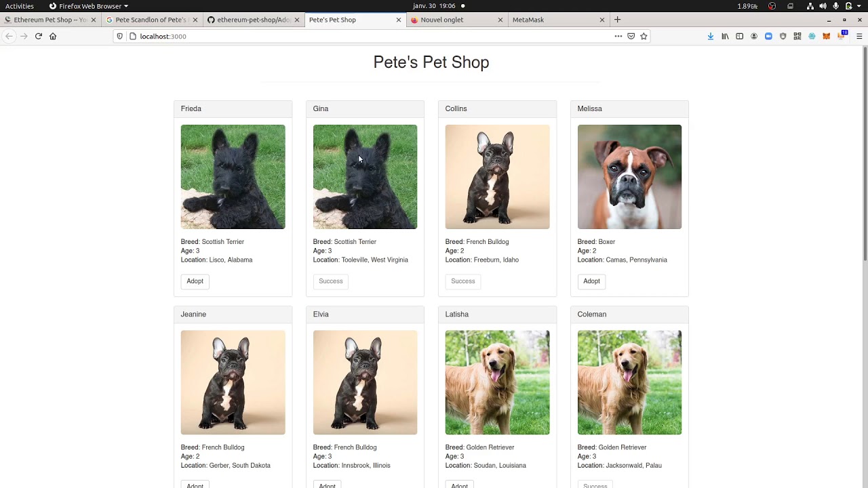Viewport: 868px width, 488px height.
Task: Click 'Freeburn, Idaho' location text
Action: (496, 260)
